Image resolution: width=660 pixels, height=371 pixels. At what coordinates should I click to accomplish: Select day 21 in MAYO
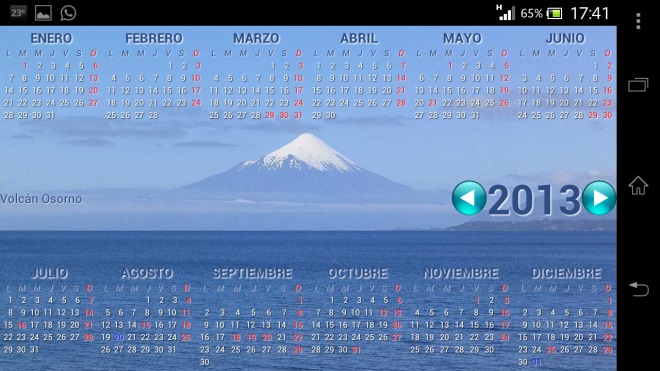point(433,103)
